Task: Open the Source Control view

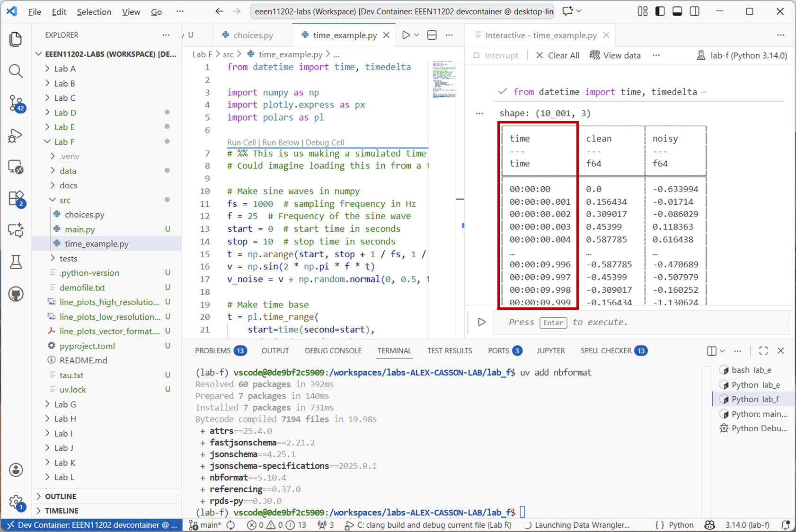Action: (x=16, y=103)
